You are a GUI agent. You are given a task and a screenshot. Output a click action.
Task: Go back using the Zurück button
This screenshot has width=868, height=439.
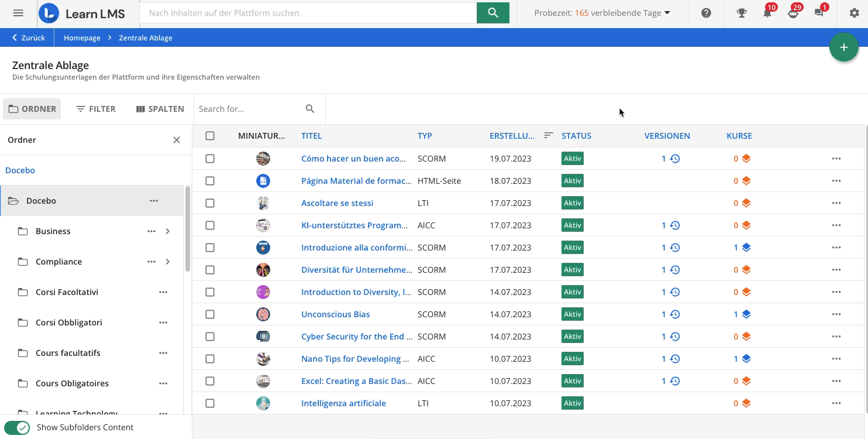click(28, 37)
